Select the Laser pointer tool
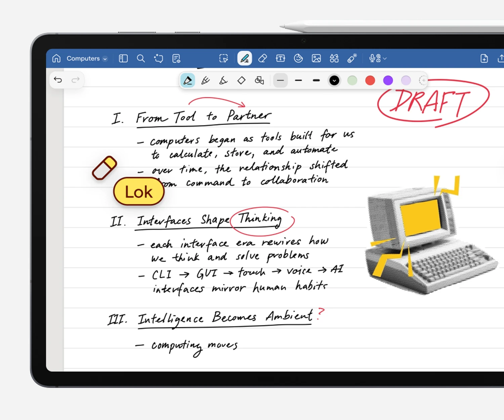The width and height of the screenshot is (504, 420). point(352,58)
